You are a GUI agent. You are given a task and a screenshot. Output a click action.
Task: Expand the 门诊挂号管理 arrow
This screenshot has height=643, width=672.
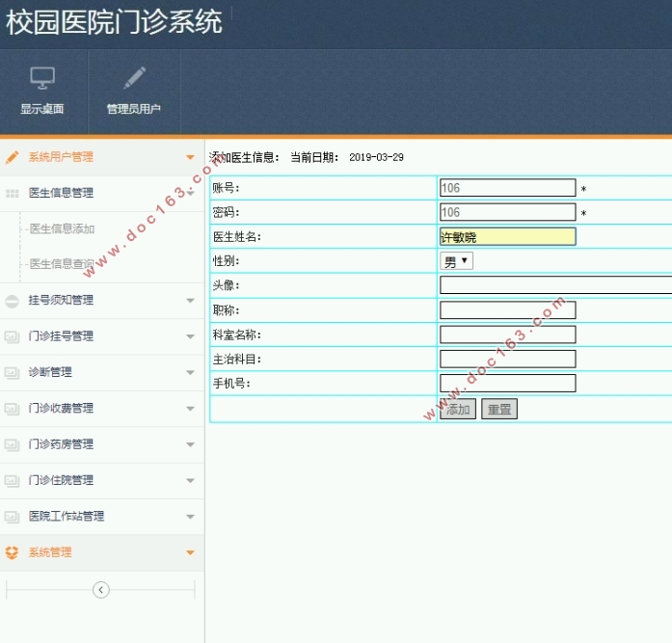(x=190, y=336)
